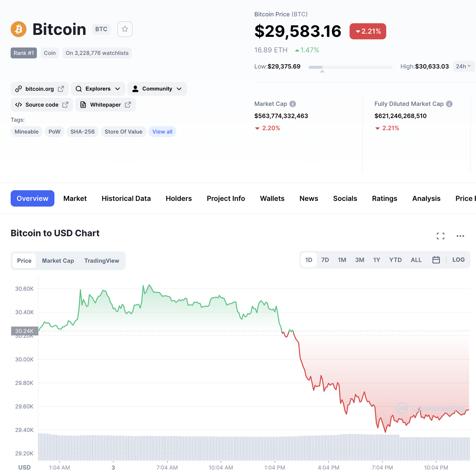Switch chart to TradingView mode
The height and width of the screenshot is (472, 476).
click(102, 261)
